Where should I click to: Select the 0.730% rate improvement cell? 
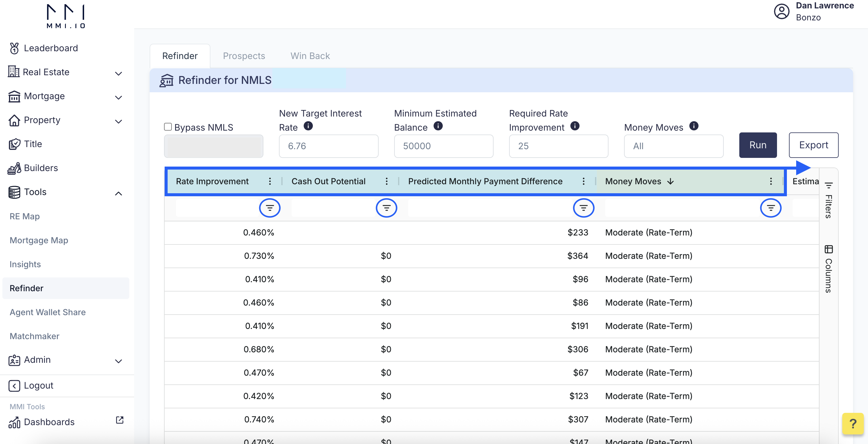[x=259, y=256]
